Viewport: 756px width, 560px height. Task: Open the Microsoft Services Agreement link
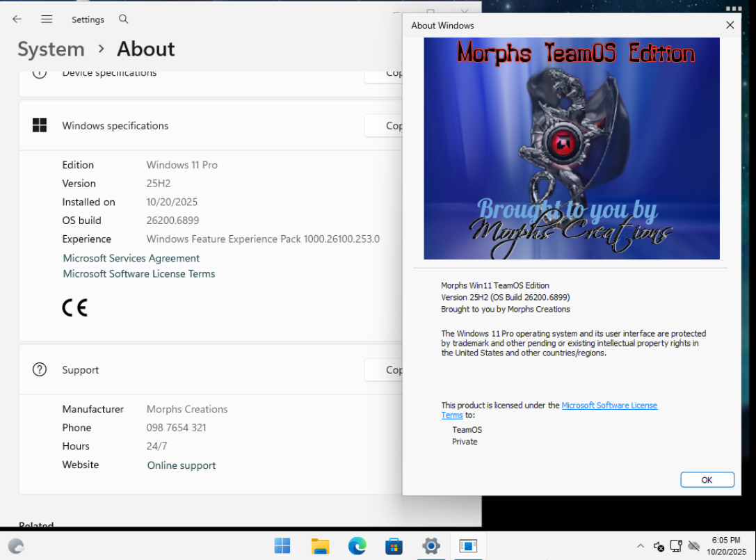pos(131,258)
